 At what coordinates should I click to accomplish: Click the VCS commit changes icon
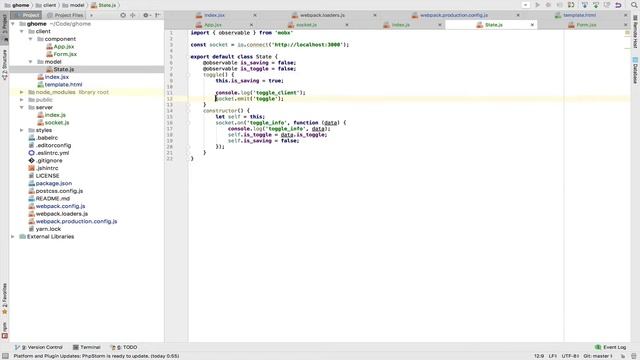pos(596,5)
